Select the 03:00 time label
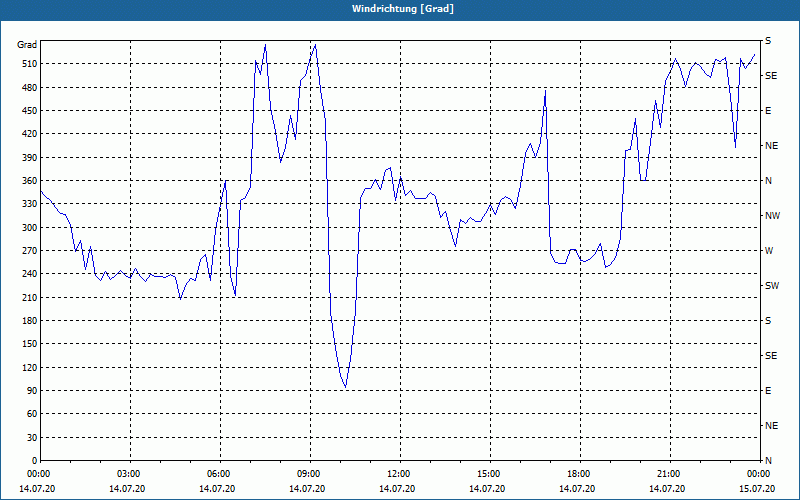This screenshot has height=500, width=800. (x=127, y=473)
